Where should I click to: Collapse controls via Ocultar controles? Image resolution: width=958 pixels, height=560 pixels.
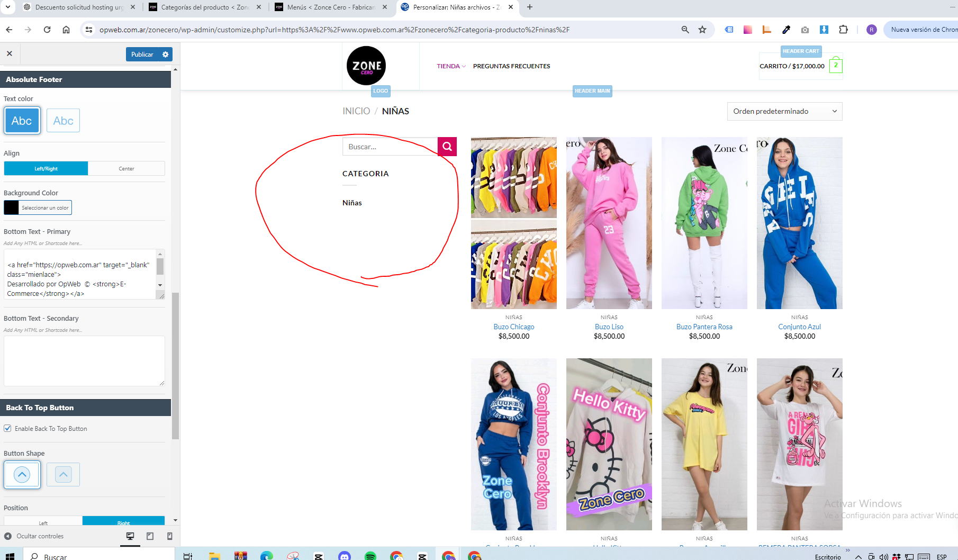34,536
